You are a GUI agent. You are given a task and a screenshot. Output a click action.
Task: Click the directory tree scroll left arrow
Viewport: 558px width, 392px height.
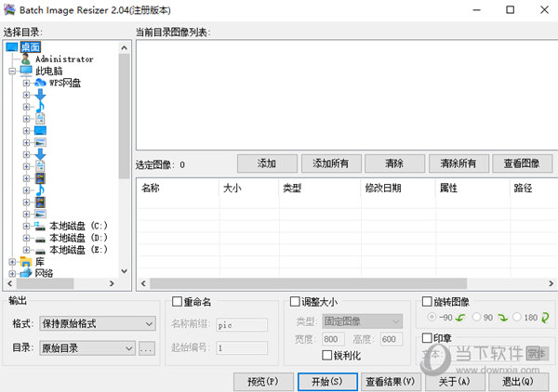[x=10, y=283]
